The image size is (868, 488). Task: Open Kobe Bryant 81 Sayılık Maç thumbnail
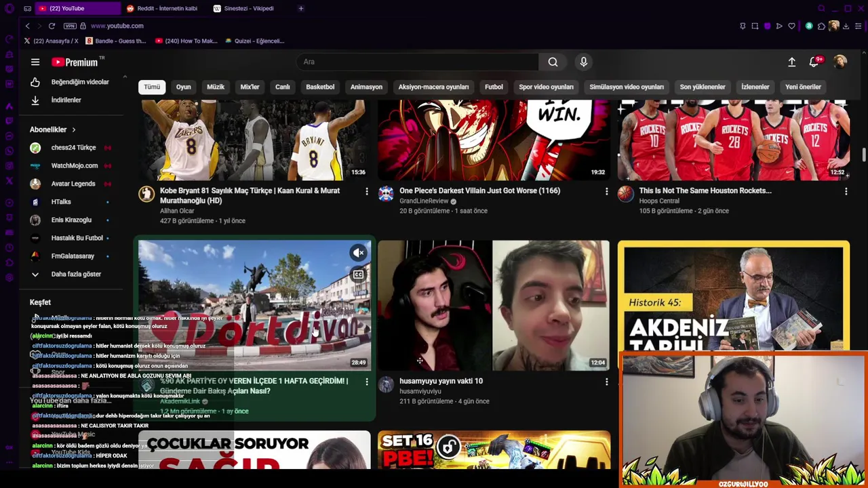(254, 140)
